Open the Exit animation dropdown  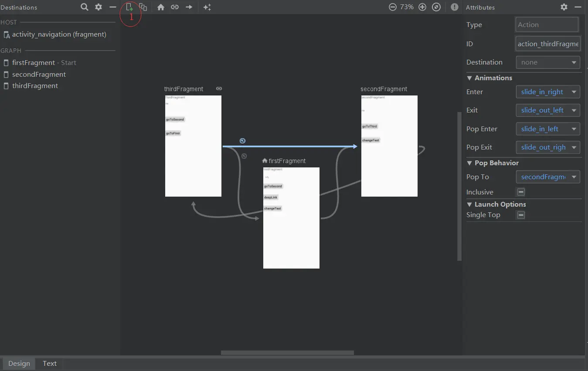point(548,110)
